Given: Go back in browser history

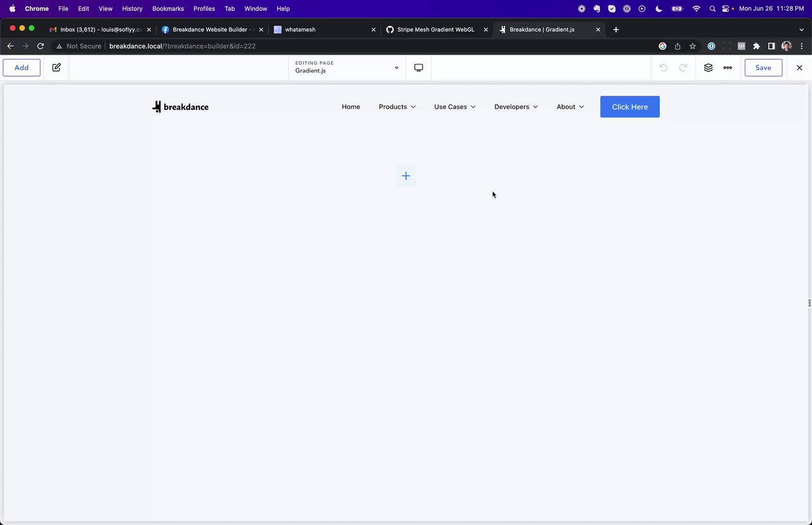Looking at the screenshot, I should pyautogui.click(x=10, y=46).
